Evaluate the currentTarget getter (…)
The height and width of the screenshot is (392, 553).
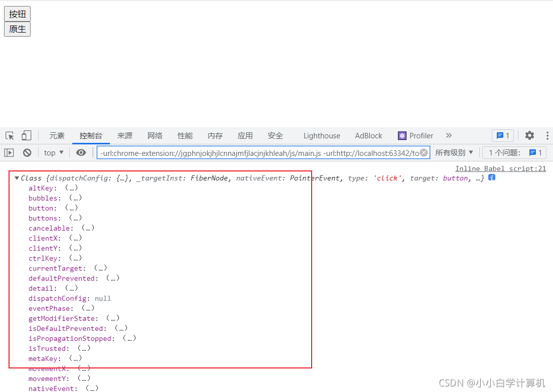(x=100, y=268)
